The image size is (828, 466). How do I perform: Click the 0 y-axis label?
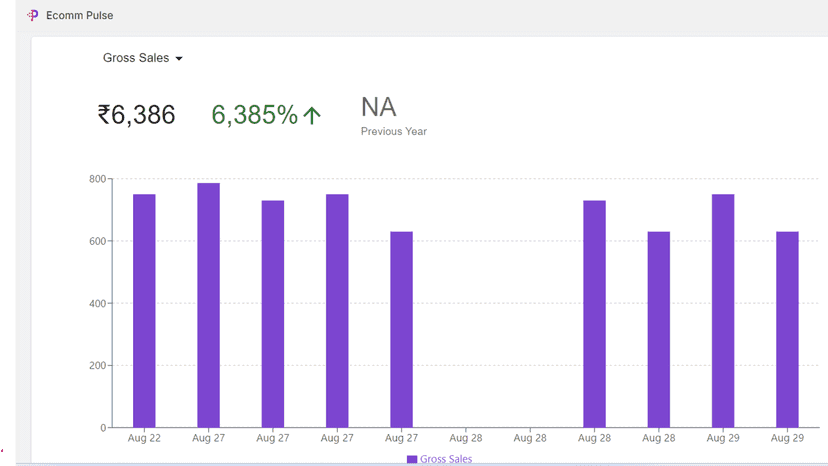[x=103, y=427]
